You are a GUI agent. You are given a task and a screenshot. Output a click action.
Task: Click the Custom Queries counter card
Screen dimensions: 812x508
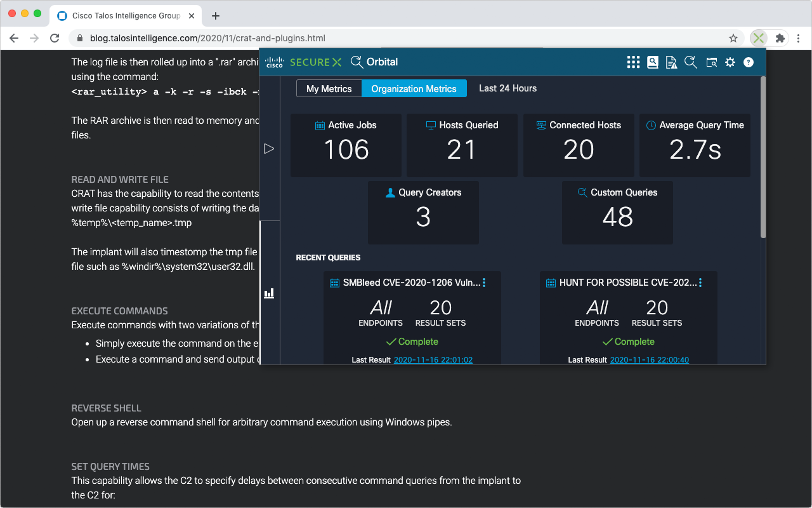pos(617,212)
